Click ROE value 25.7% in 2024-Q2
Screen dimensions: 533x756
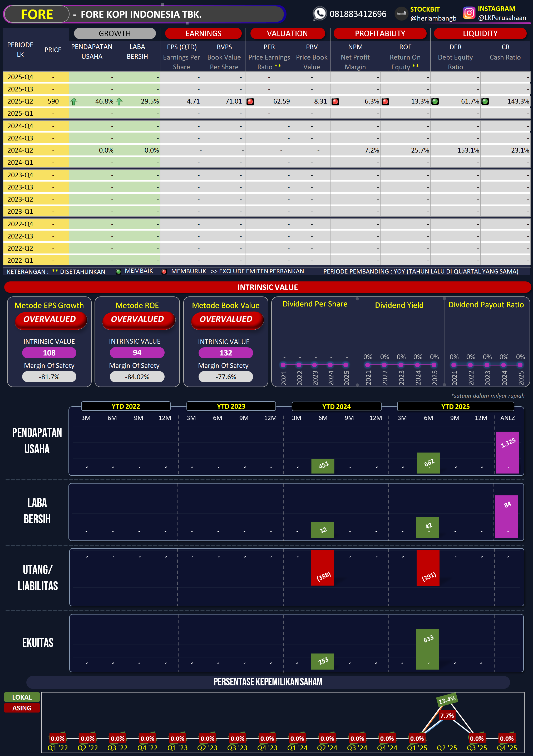420,150
